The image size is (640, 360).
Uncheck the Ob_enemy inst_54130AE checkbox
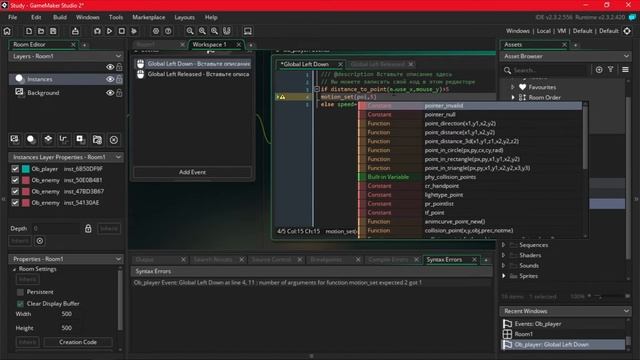point(15,203)
